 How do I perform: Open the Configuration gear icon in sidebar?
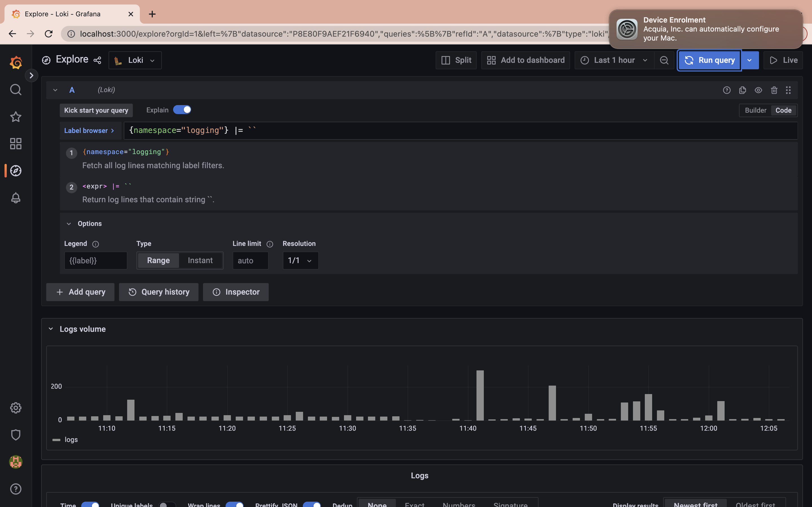pos(16,408)
